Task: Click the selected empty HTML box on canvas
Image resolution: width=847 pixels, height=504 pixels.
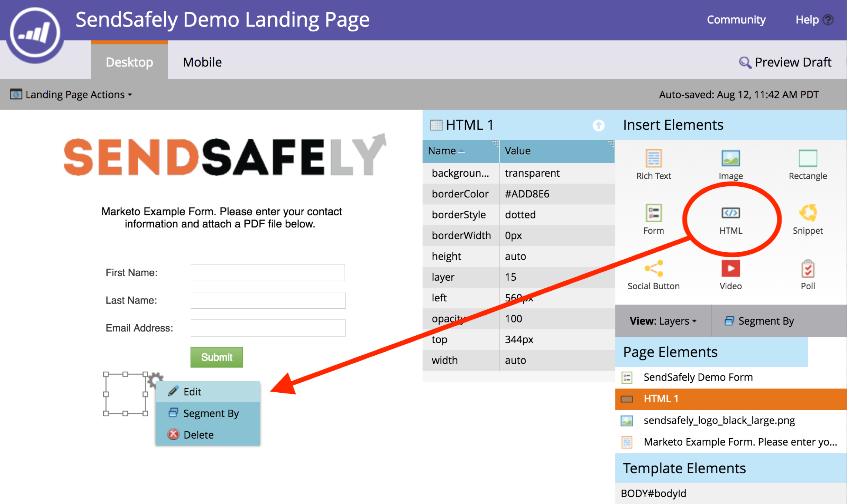Action: click(x=125, y=394)
